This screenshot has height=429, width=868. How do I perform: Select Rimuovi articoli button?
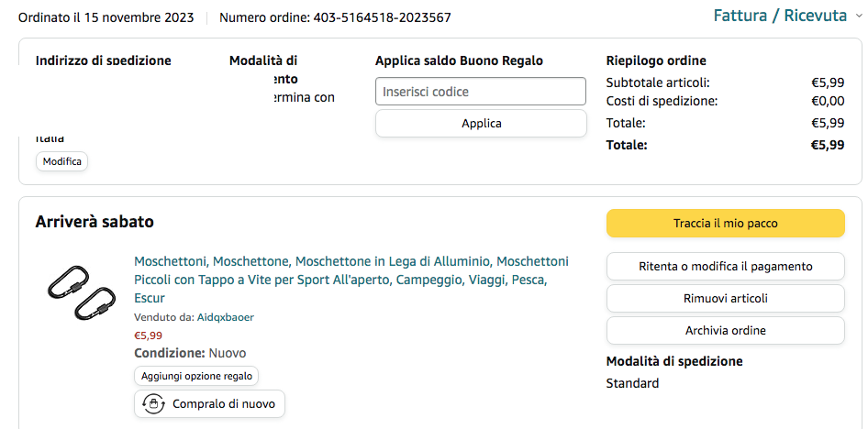[x=725, y=298]
